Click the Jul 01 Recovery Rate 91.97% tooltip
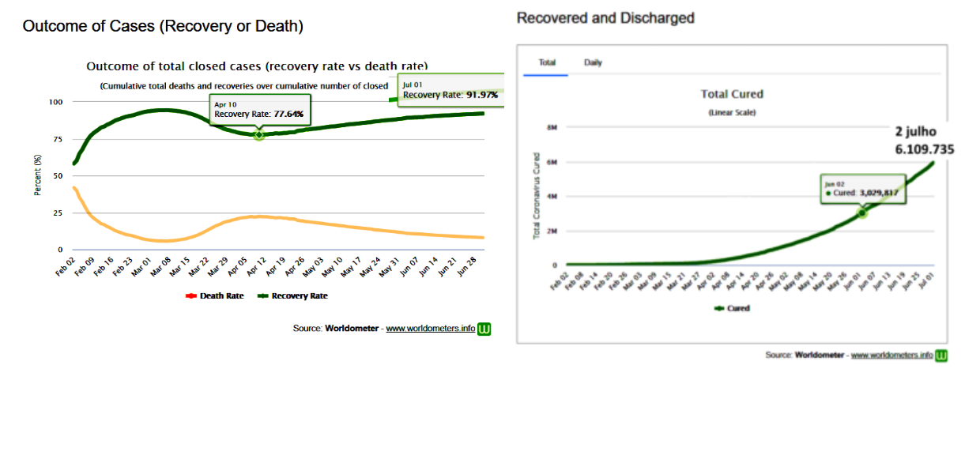The image size is (980, 474). (450, 90)
